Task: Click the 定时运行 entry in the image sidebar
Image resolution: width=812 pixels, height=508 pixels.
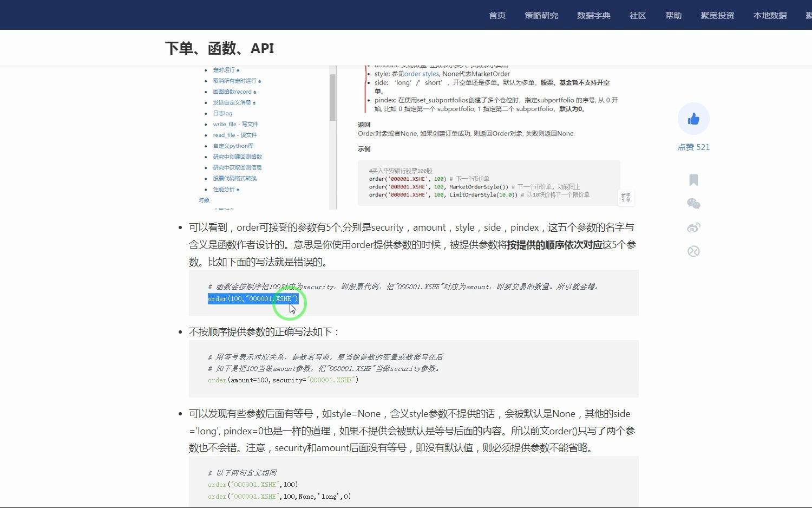Action: pos(226,70)
